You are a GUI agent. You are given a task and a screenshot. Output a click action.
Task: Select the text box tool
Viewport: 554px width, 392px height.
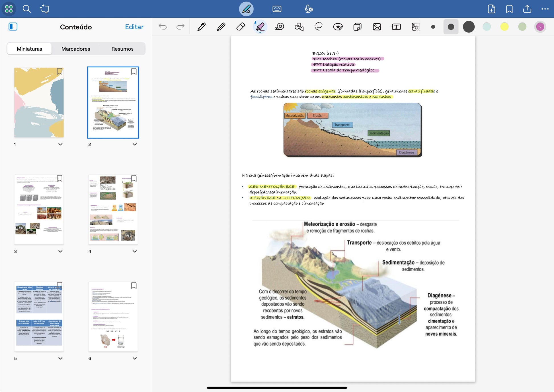[x=396, y=27]
